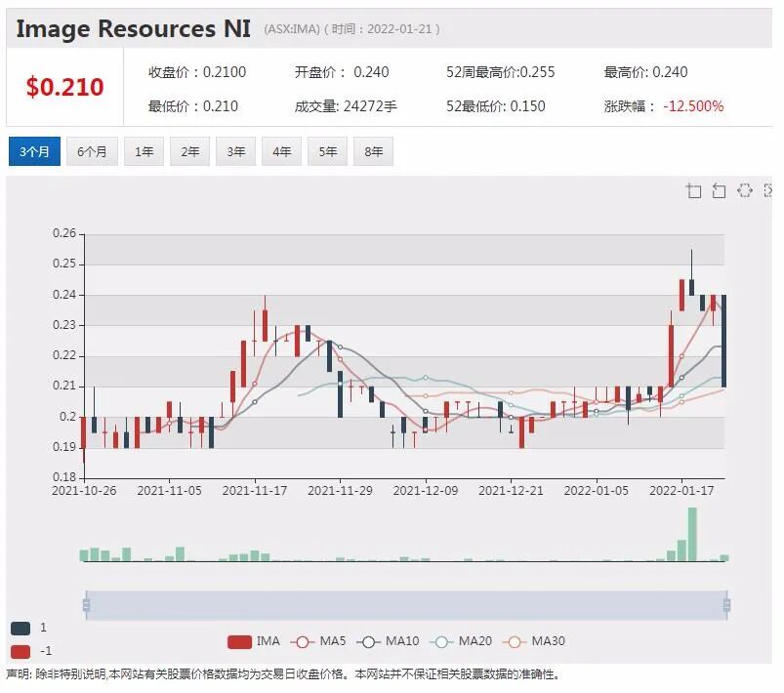Switch chart to 8年 range
Screen dimensions: 784x693
[374, 151]
